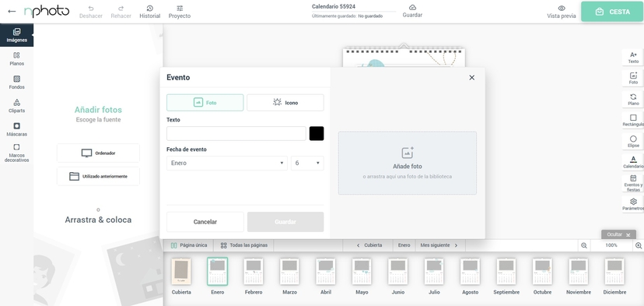Hide thumbnails with Ocultar button
The image size is (644, 306).
618,234
